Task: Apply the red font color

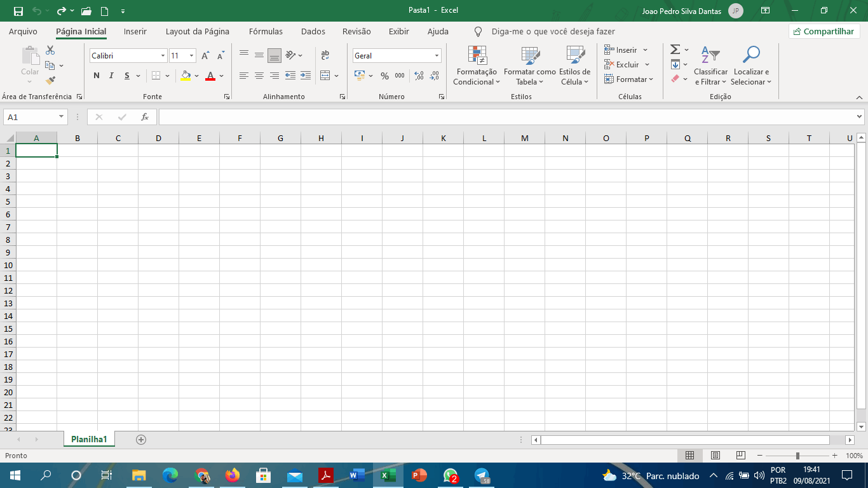Action: click(210, 76)
